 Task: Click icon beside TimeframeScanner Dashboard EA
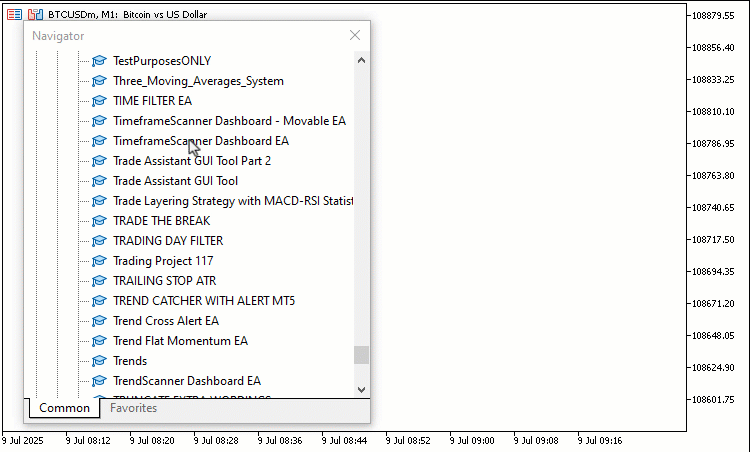click(99, 141)
